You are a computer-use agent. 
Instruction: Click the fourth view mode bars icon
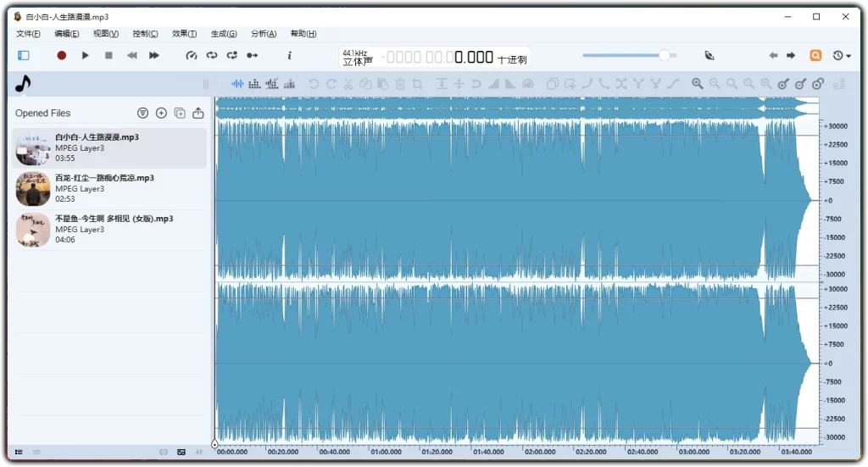click(x=289, y=84)
